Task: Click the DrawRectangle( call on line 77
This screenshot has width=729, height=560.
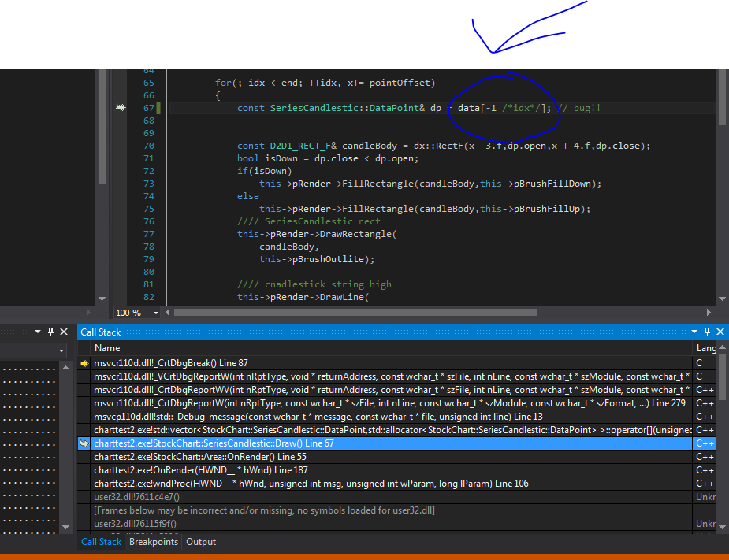Action: point(358,234)
